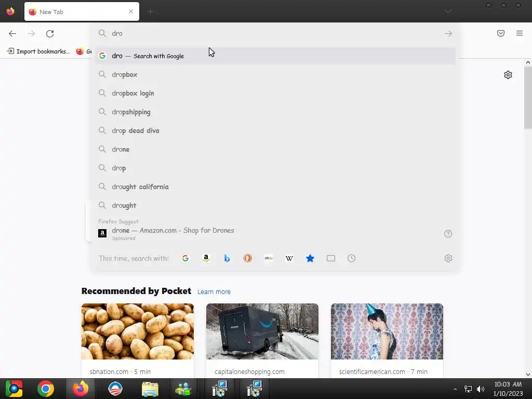Search open Tabs with tab icon
This screenshot has width=532, height=399.
(x=331, y=258)
